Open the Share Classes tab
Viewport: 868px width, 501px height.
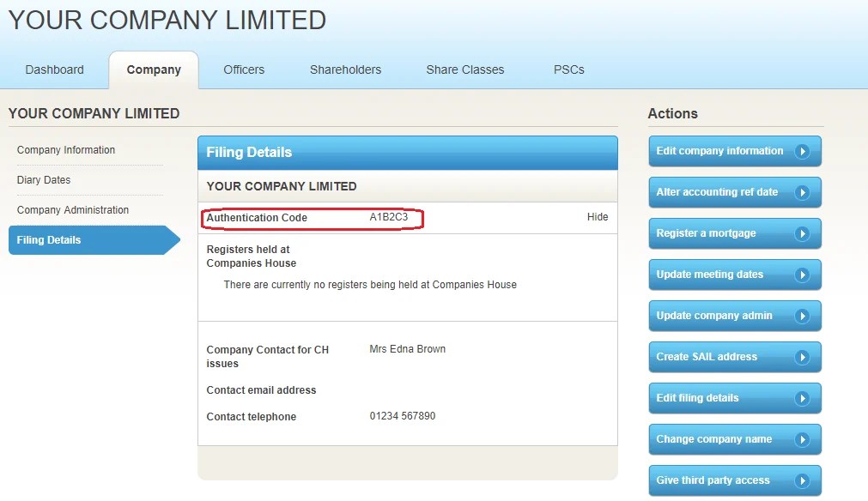tap(464, 69)
